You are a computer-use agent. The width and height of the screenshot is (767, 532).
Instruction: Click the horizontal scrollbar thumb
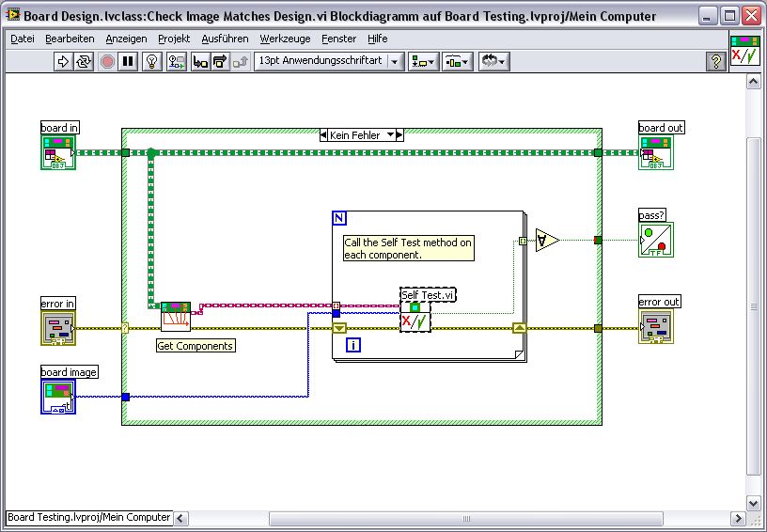(x=466, y=518)
